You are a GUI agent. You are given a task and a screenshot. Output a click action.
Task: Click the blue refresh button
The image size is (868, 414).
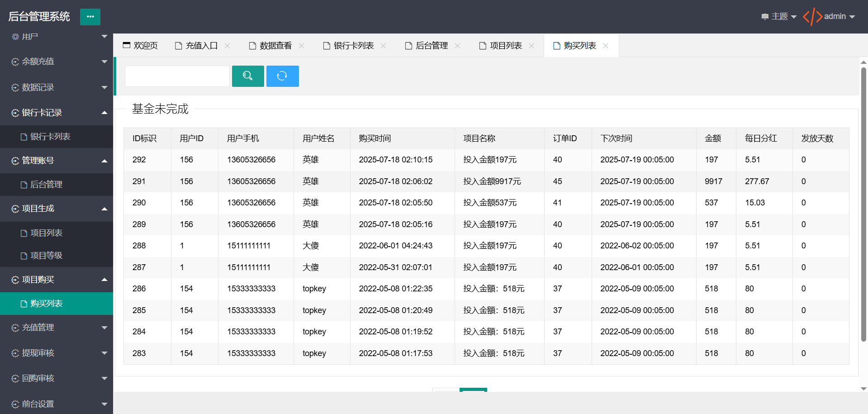click(x=282, y=76)
